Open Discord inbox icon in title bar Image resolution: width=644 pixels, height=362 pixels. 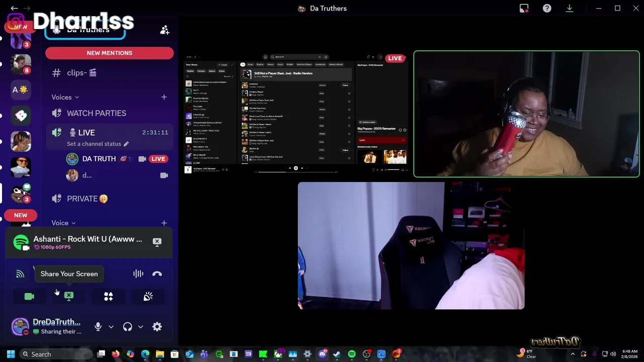(x=524, y=8)
